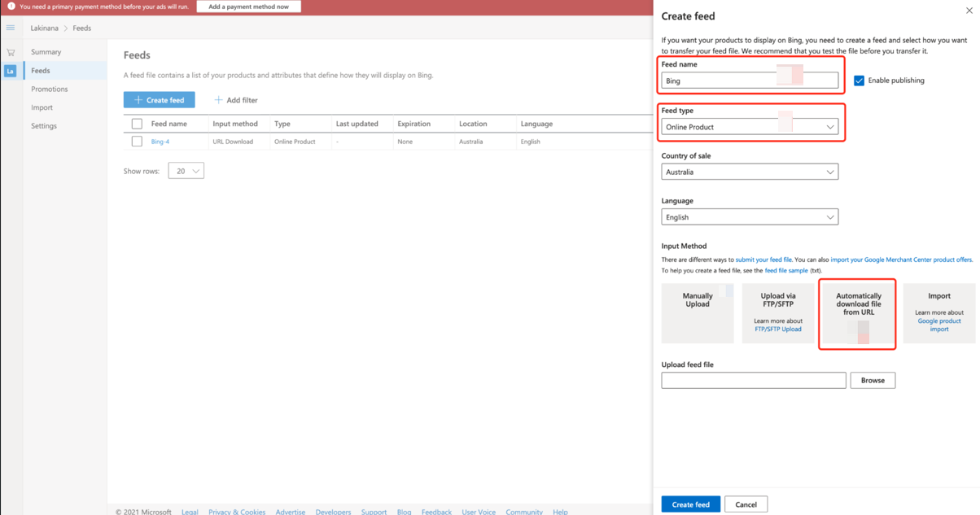Screen dimensions: 980x515
Task: Sort by Input method column
Action: pos(235,124)
